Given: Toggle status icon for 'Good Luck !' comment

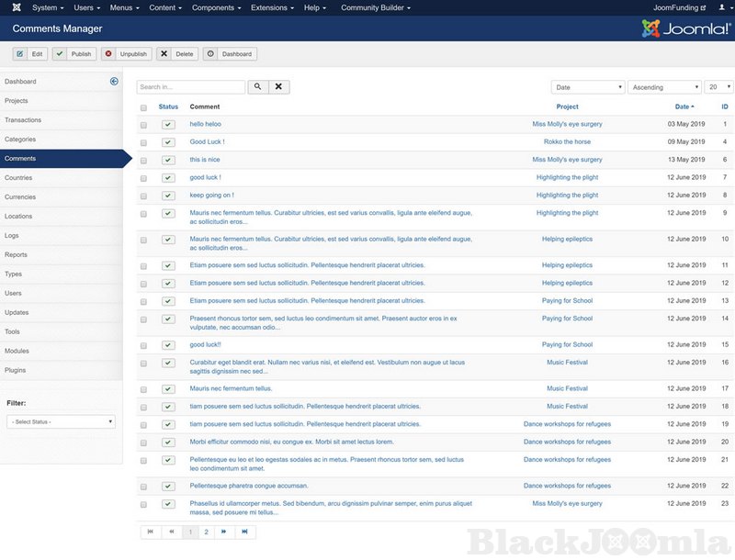Looking at the screenshot, I should click(168, 142).
